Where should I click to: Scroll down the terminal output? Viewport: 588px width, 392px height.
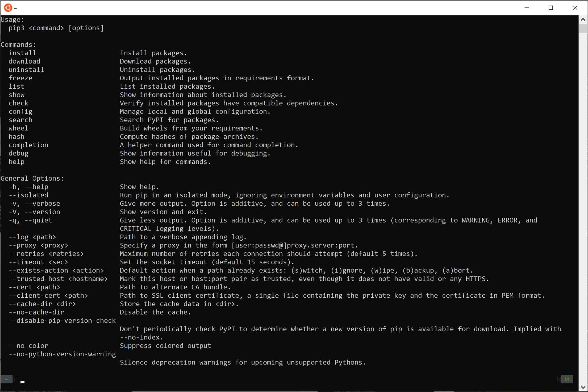point(583,384)
